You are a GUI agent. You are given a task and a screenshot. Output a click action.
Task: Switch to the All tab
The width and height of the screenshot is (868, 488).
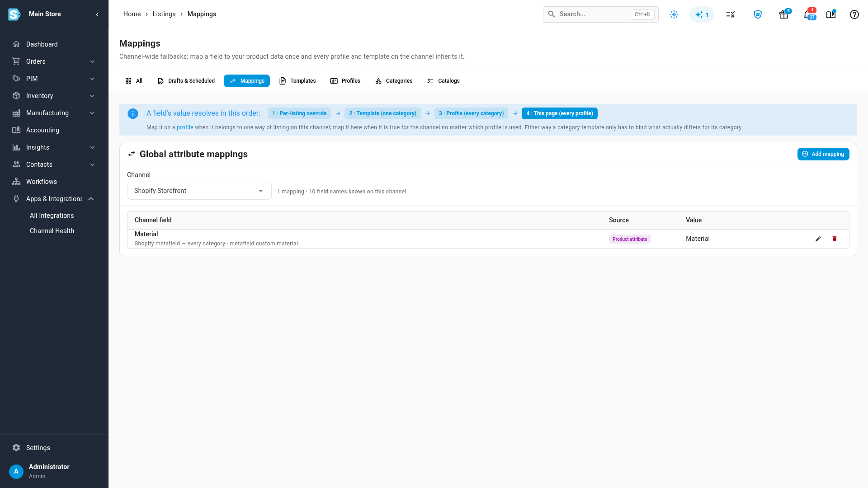click(134, 81)
